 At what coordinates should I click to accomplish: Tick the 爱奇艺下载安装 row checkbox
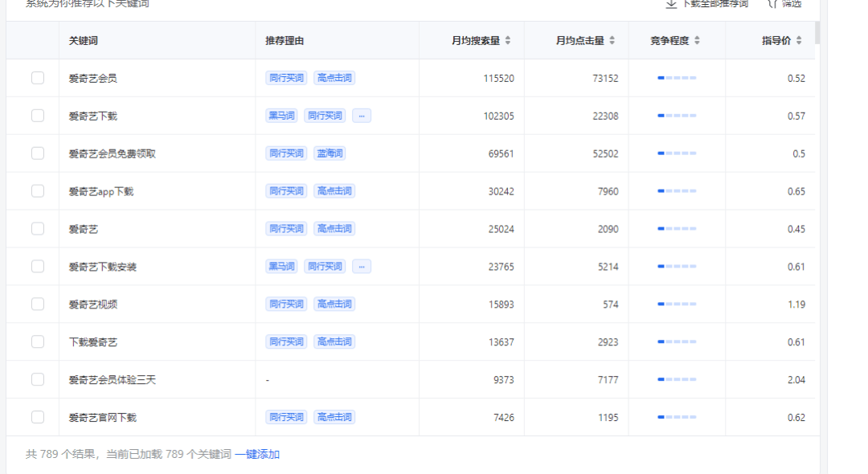coord(38,266)
